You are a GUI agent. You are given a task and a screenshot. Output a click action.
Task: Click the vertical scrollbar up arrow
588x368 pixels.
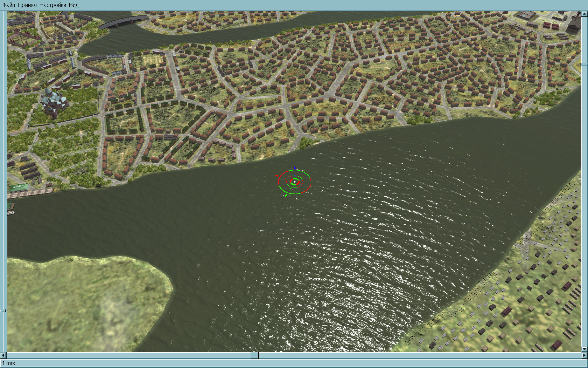pyautogui.click(x=584, y=14)
